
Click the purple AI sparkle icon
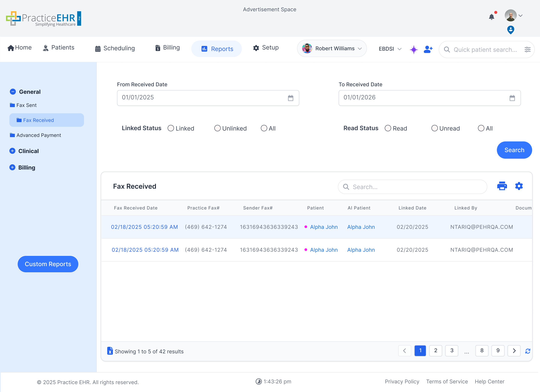[414, 50]
